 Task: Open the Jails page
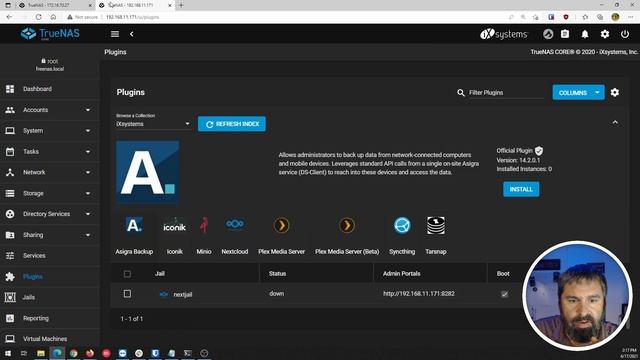point(50,297)
